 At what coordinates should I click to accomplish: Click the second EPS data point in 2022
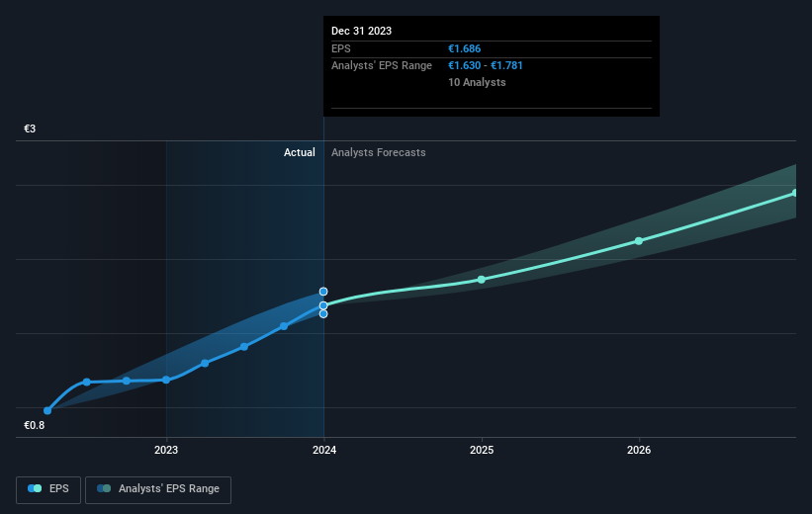coord(87,382)
